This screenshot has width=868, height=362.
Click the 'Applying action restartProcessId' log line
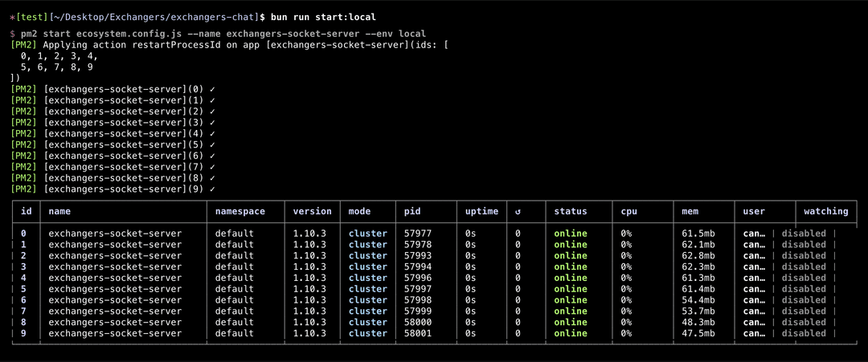[228, 45]
